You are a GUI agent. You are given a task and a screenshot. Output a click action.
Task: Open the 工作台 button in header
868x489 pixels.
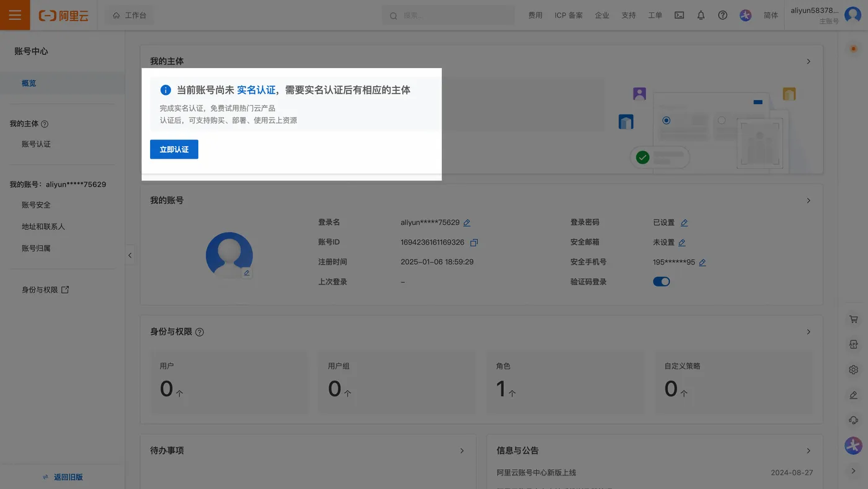point(130,15)
